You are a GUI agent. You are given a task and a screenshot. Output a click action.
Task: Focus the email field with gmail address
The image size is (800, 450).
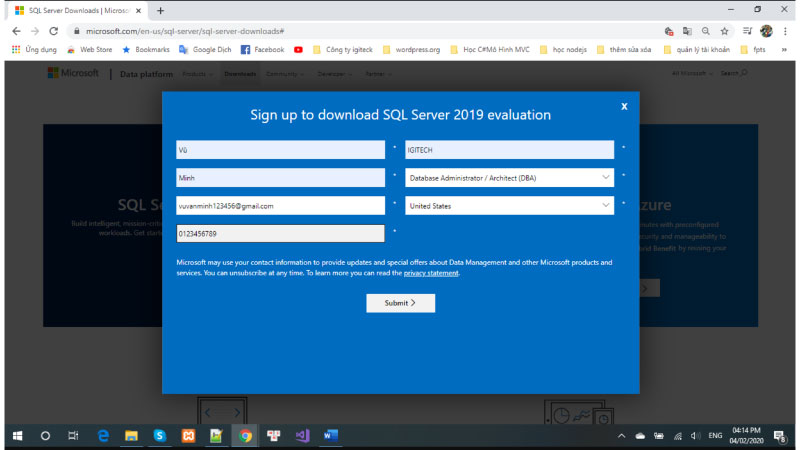point(281,206)
